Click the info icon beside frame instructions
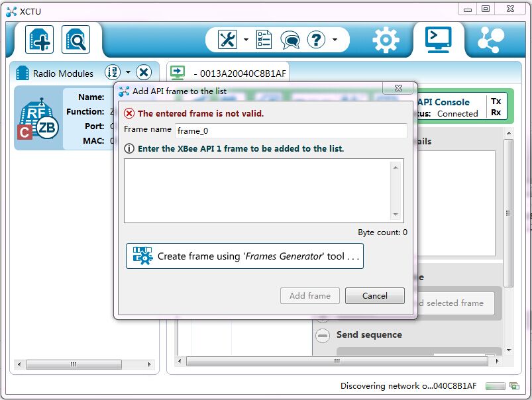This screenshot has height=400, width=532. tap(129, 148)
